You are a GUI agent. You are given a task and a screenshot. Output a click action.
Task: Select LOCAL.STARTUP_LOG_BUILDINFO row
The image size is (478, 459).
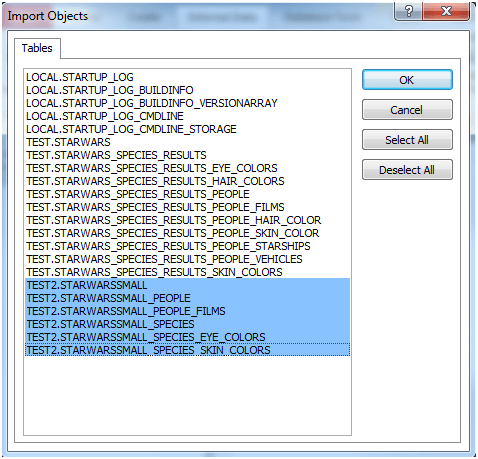pos(187,90)
